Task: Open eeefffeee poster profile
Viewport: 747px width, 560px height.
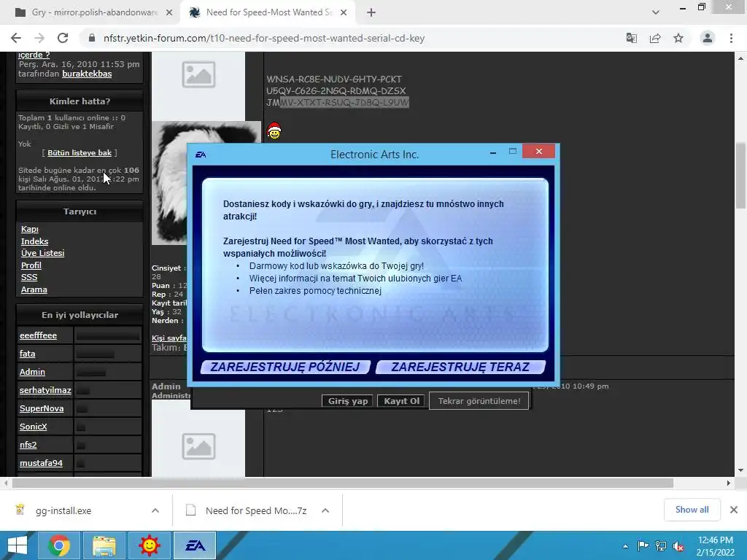Action: pos(38,335)
